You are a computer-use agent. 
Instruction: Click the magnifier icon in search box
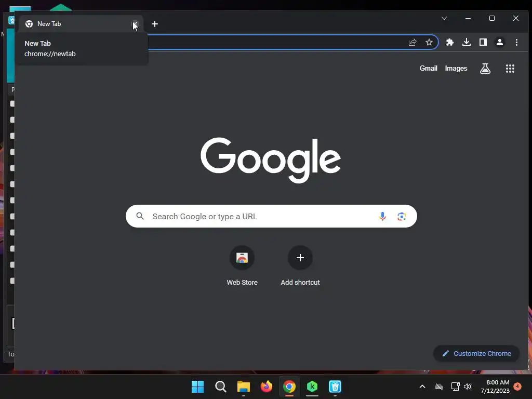coord(140,216)
